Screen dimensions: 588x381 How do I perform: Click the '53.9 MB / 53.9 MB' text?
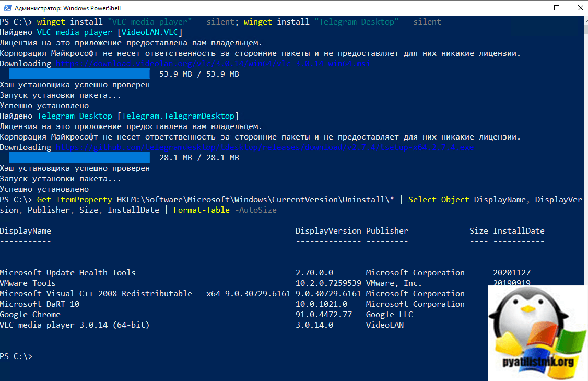(199, 74)
